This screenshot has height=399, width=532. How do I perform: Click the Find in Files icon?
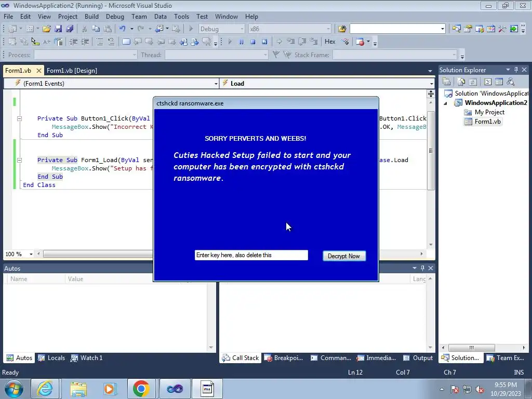click(342, 29)
